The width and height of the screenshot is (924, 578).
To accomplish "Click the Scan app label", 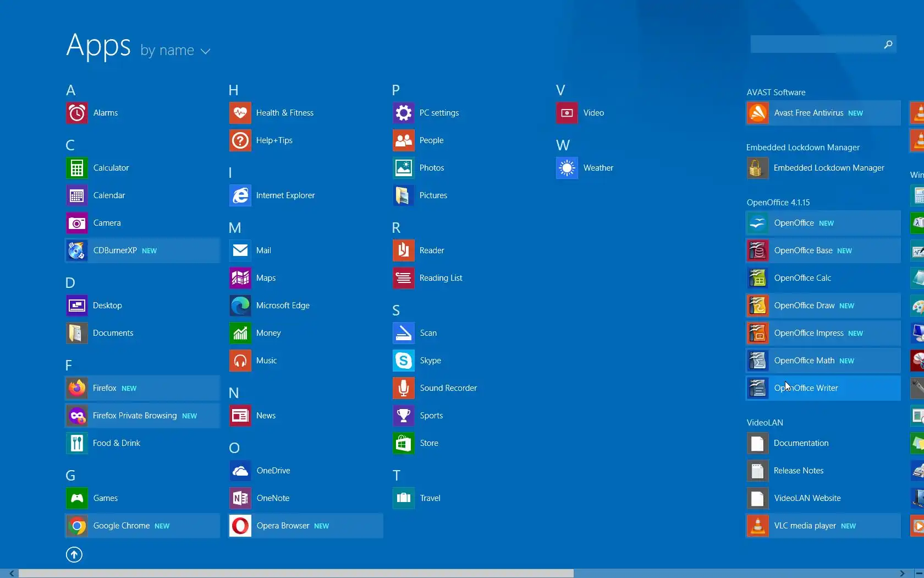I will point(428,333).
